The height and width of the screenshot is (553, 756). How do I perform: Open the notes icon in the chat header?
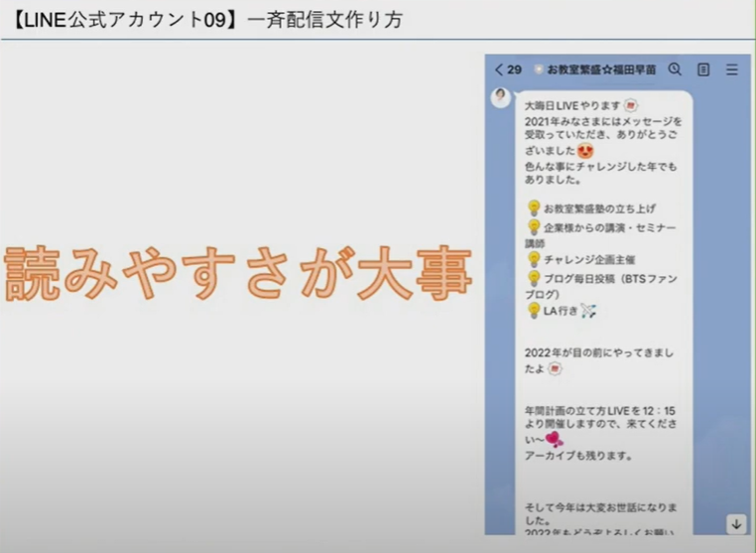tap(703, 69)
